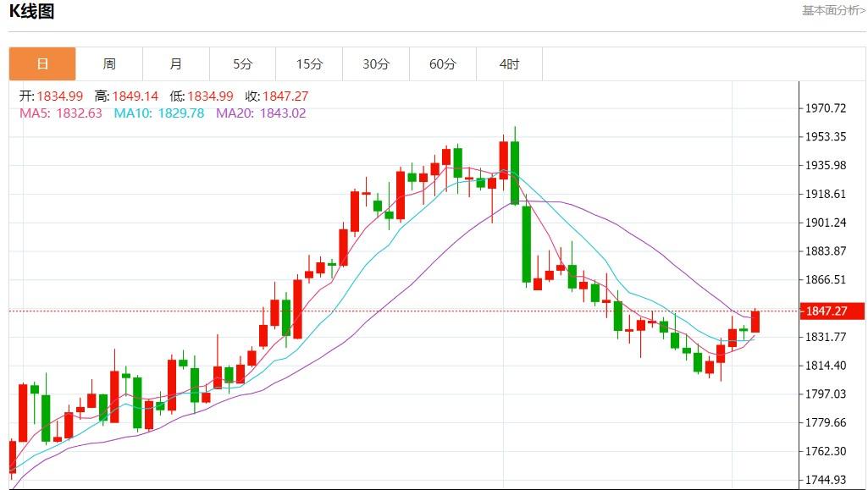The width and height of the screenshot is (868, 490).
Task: Click the MA10 legend label
Action: click(159, 113)
